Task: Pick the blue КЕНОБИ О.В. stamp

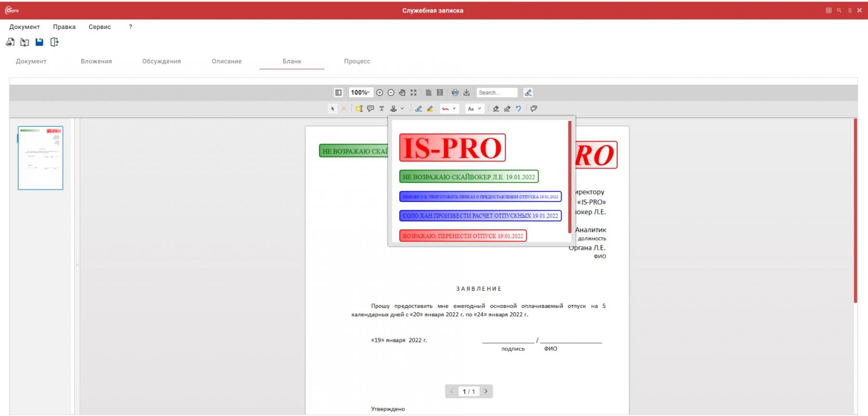Action: 480,197
